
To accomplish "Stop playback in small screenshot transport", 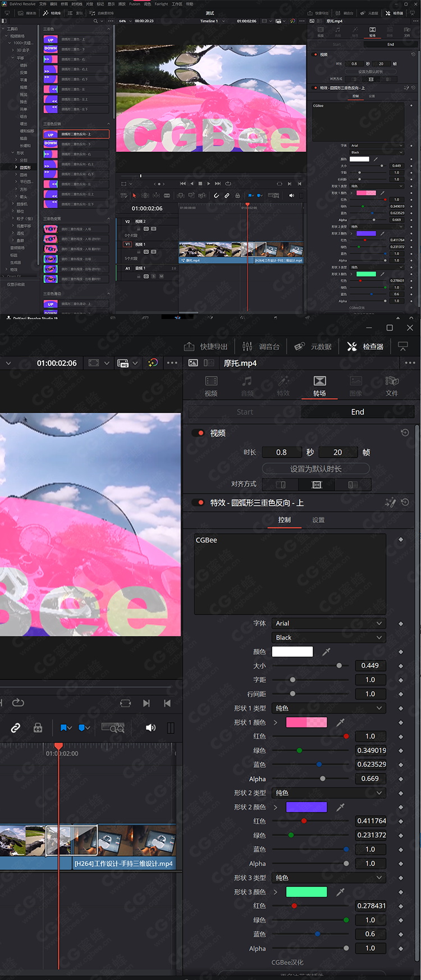I will click(x=200, y=184).
